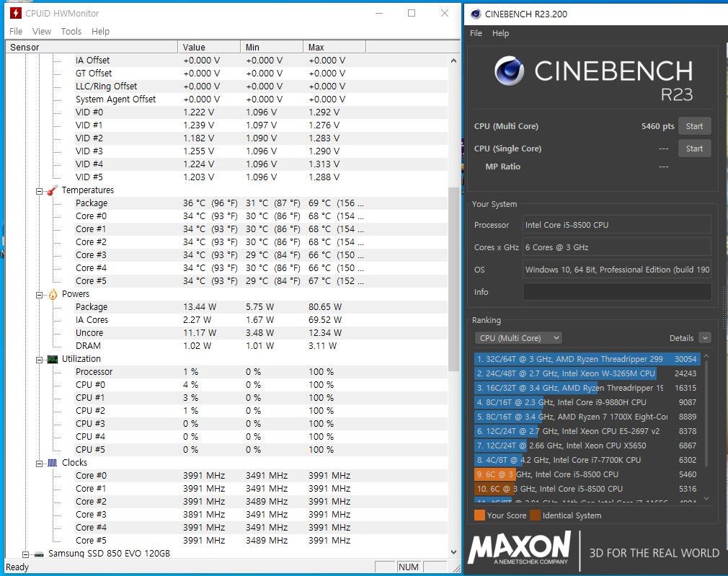Select the flame icon beside Powers
This screenshot has width=728, height=576.
(x=53, y=294)
